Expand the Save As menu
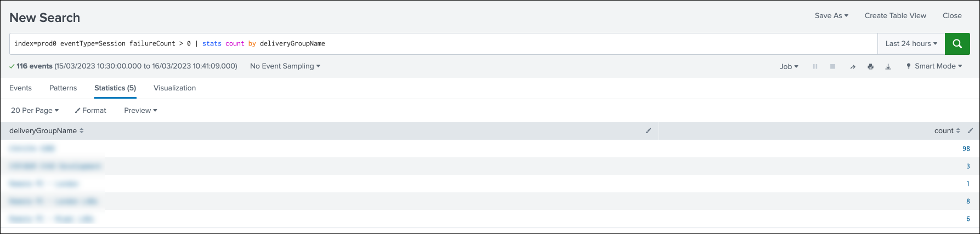The image size is (980, 234). [831, 16]
